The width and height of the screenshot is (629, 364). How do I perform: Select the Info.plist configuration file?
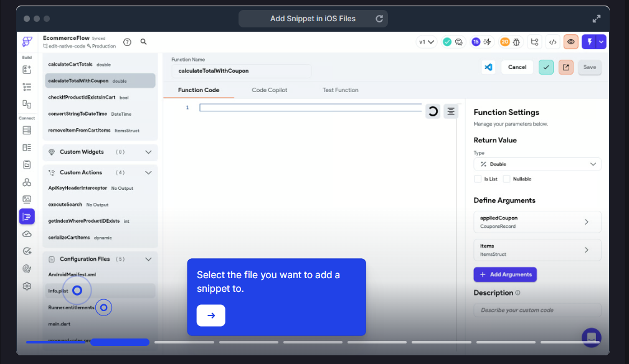(100, 291)
